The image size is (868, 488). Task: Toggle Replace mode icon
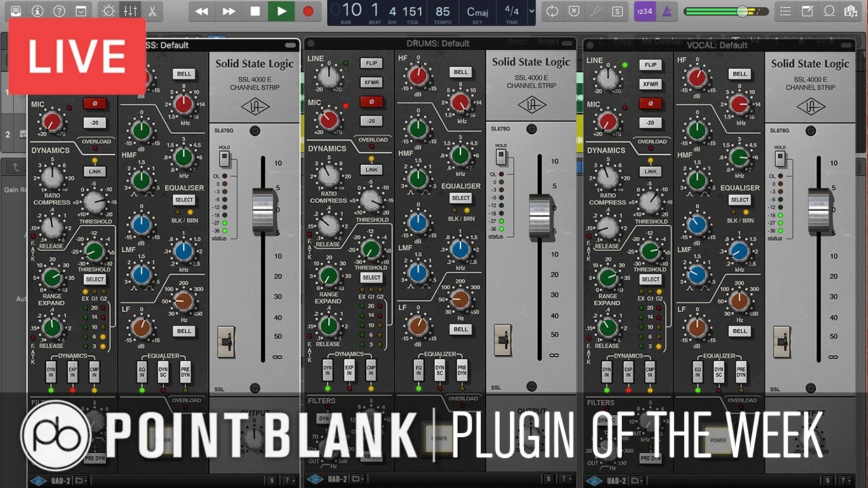click(574, 11)
